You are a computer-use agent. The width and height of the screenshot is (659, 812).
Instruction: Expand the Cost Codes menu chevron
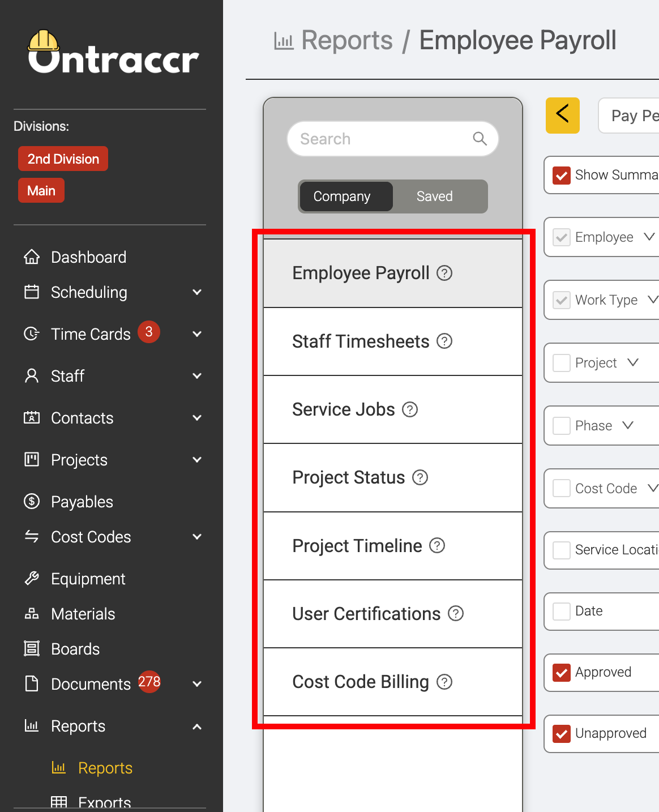click(197, 537)
